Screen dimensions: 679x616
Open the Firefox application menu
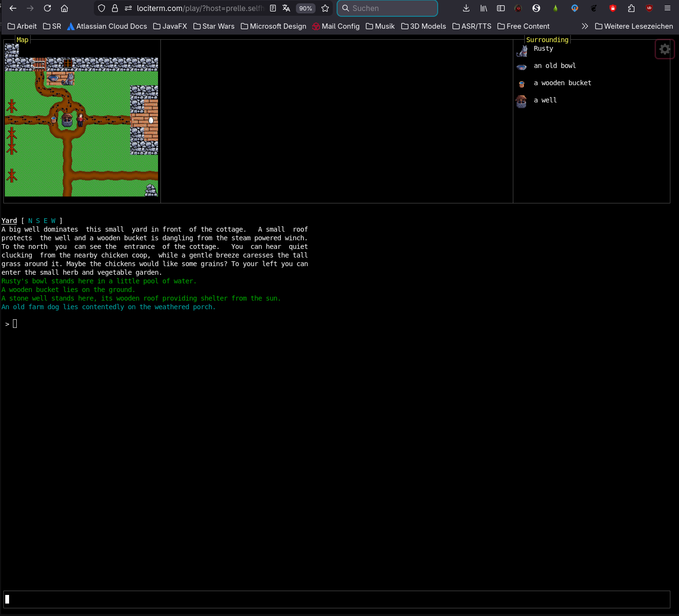tap(667, 8)
